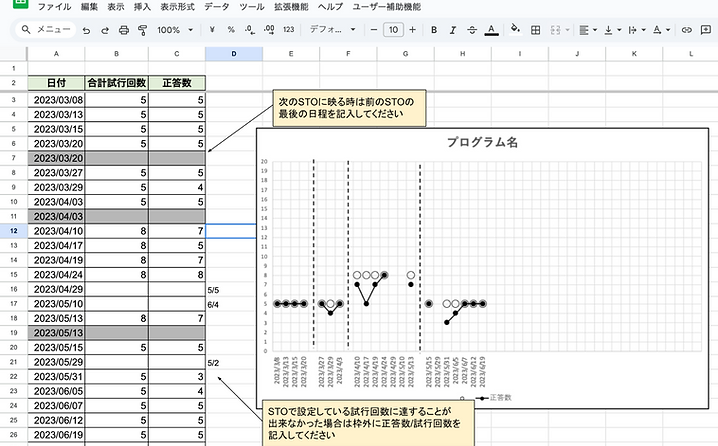Viewport: 718px width, 446px height.
Task: Click the redo arrow icon
Action: [x=105, y=30]
